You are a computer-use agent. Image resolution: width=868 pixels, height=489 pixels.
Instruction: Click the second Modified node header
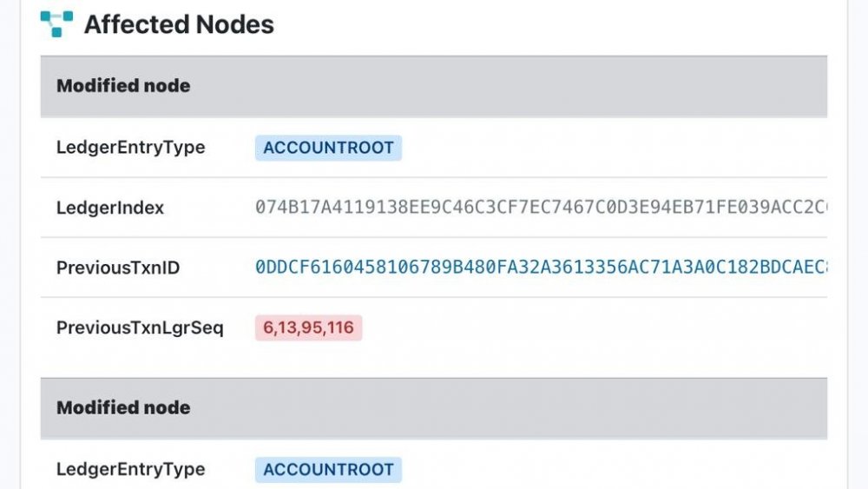[123, 407]
